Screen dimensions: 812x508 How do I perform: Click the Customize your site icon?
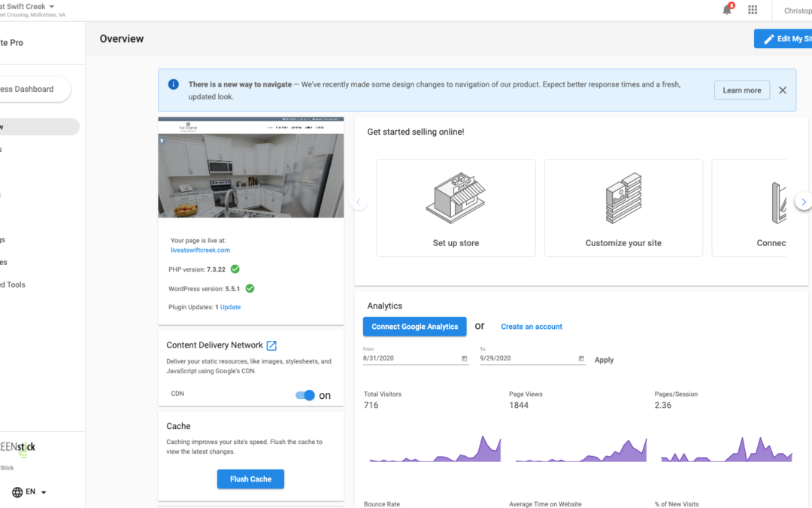[x=623, y=199]
